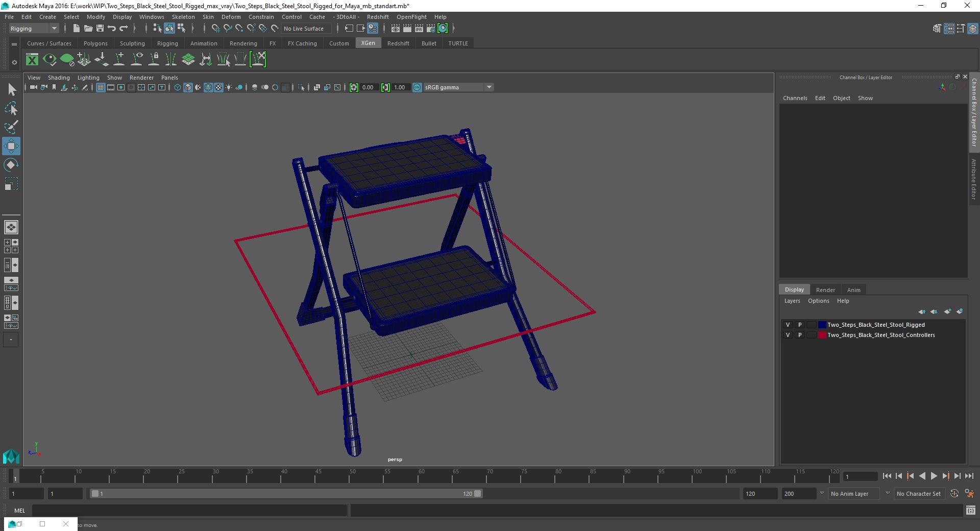The height and width of the screenshot is (531, 980).
Task: Open the No Character Set dropdown
Action: pyautogui.click(x=919, y=494)
